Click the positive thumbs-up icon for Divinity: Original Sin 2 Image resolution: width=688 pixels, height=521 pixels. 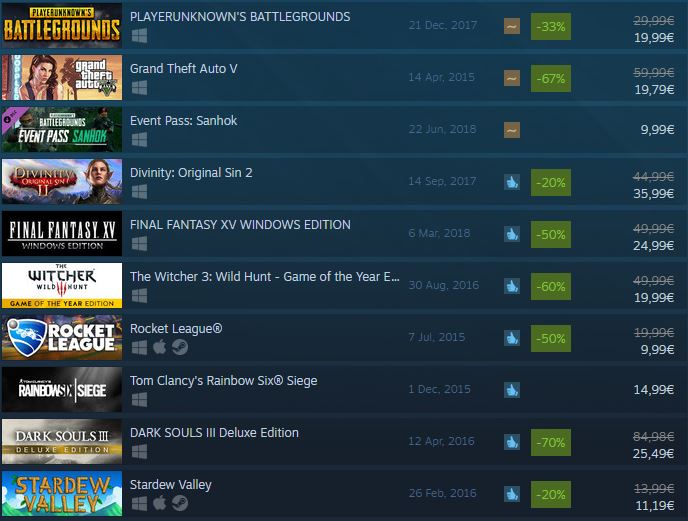(x=512, y=182)
